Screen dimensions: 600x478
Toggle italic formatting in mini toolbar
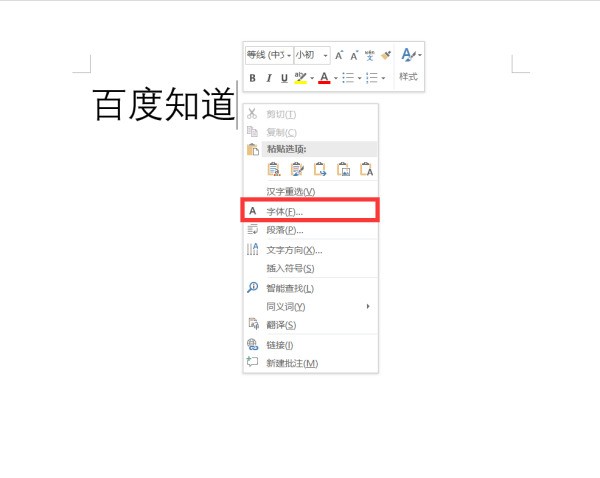pyautogui.click(x=269, y=78)
